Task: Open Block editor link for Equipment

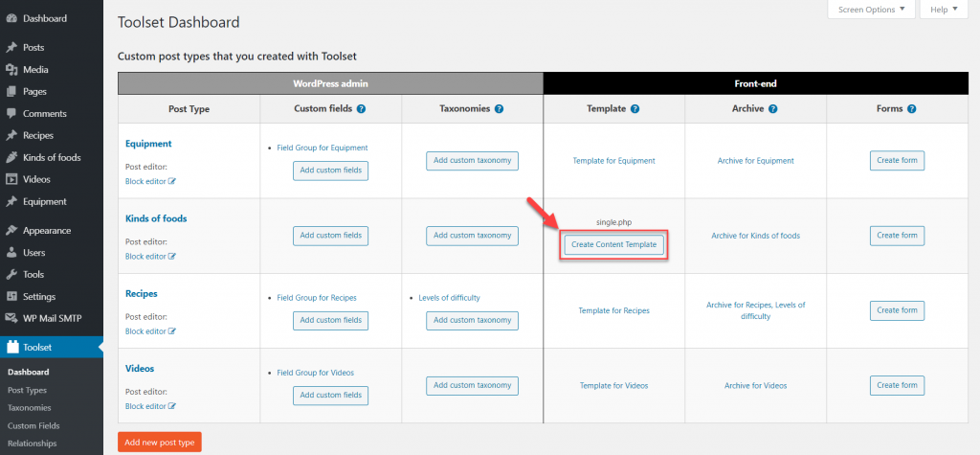Action: pyautogui.click(x=150, y=181)
